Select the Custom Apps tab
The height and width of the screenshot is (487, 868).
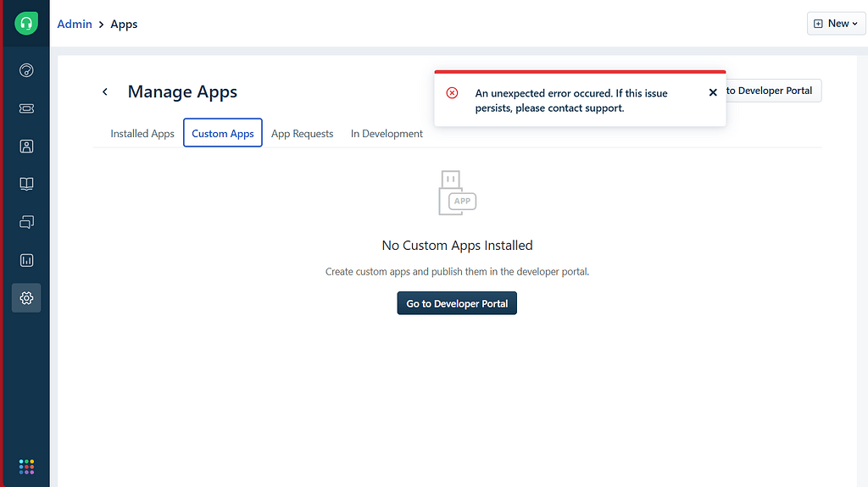pos(223,134)
